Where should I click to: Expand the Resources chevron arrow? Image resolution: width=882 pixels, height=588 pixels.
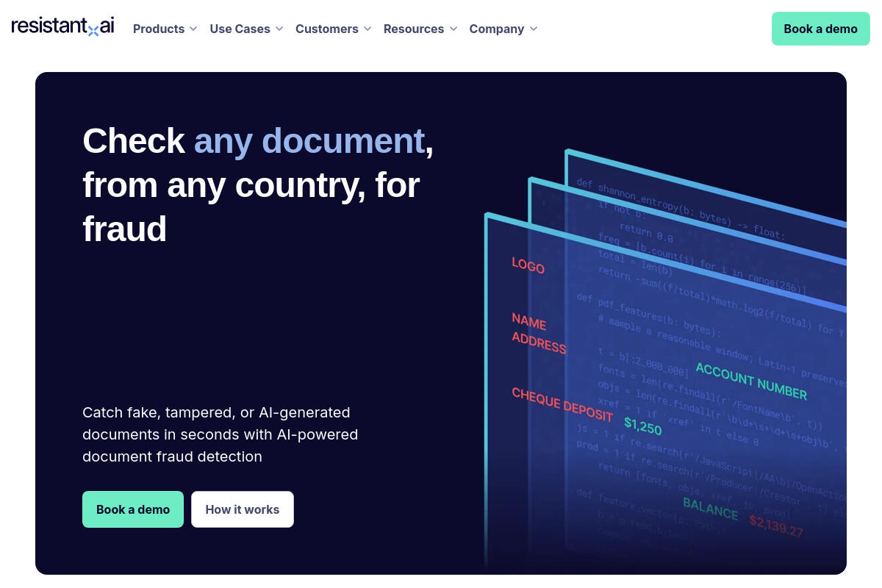[453, 29]
